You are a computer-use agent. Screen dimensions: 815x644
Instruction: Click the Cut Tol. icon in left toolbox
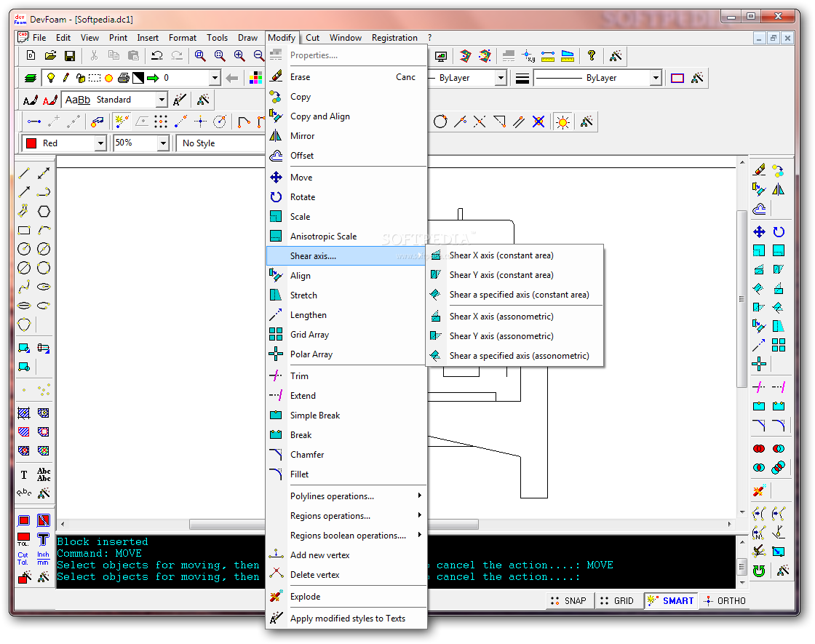point(23,558)
